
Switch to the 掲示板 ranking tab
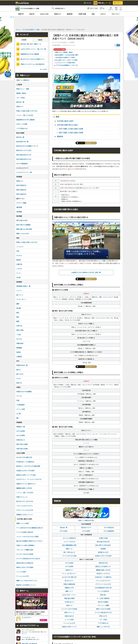tap(40, 40)
